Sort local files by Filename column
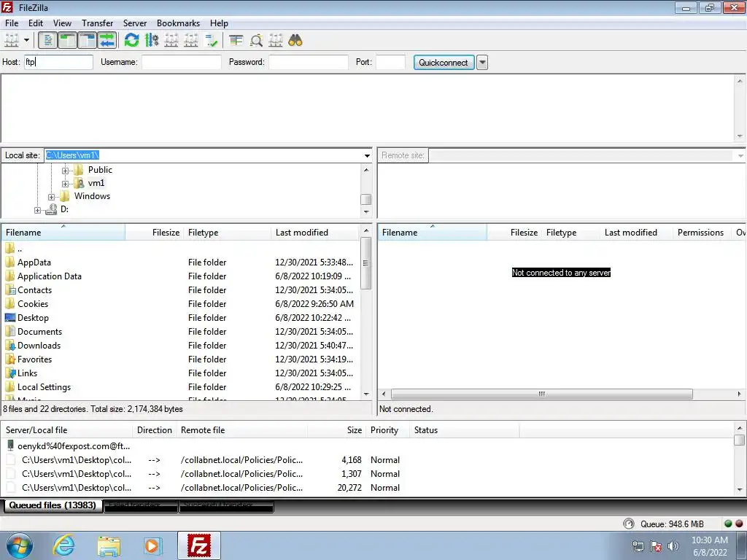Viewport: 747px width, 560px height. [63, 233]
